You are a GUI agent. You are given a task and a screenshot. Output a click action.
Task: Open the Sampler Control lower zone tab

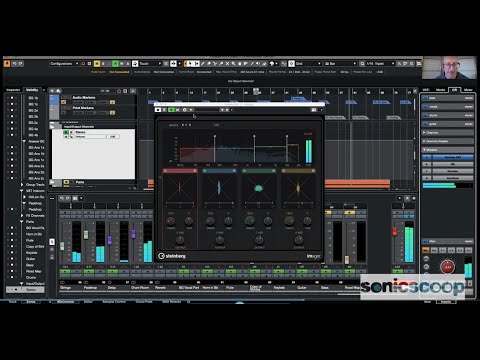(x=114, y=301)
